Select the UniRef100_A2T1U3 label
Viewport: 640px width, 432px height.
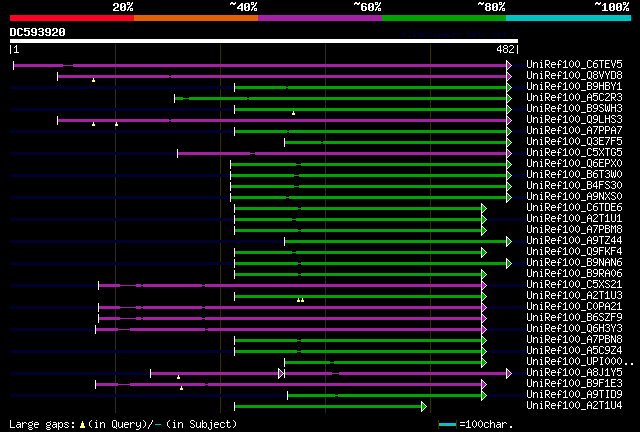pos(574,296)
